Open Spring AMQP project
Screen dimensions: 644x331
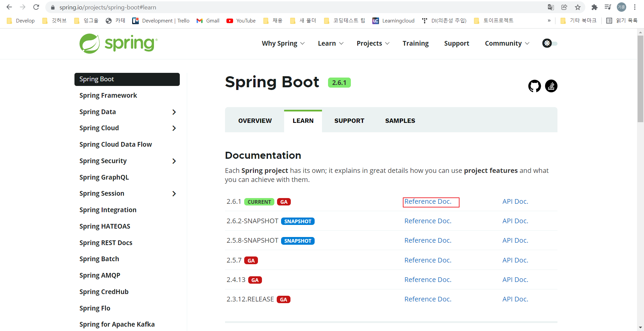[100, 276]
